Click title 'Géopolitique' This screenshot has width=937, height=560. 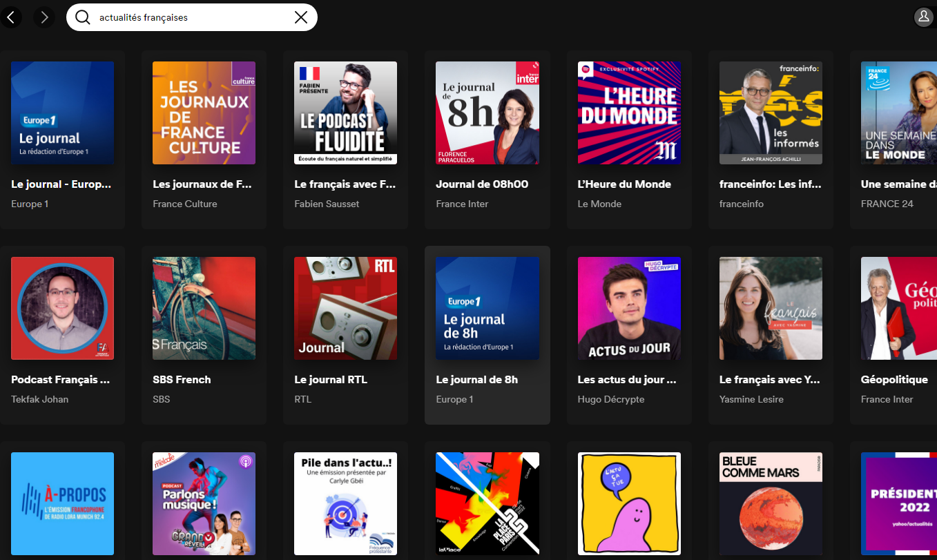895,380
